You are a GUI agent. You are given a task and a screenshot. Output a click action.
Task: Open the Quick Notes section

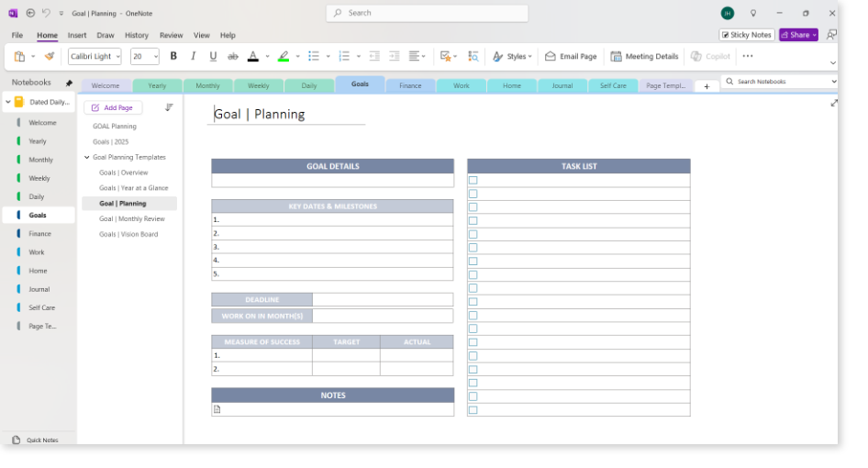point(37,440)
